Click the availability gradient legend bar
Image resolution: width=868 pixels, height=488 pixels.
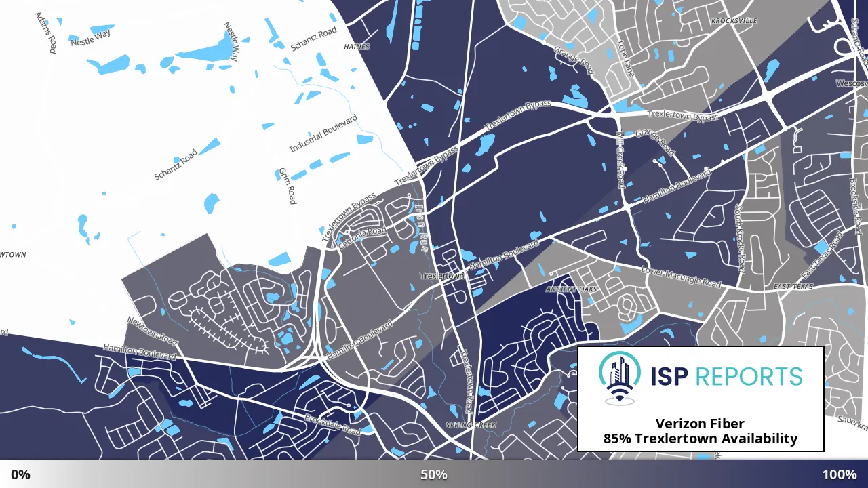[434, 474]
